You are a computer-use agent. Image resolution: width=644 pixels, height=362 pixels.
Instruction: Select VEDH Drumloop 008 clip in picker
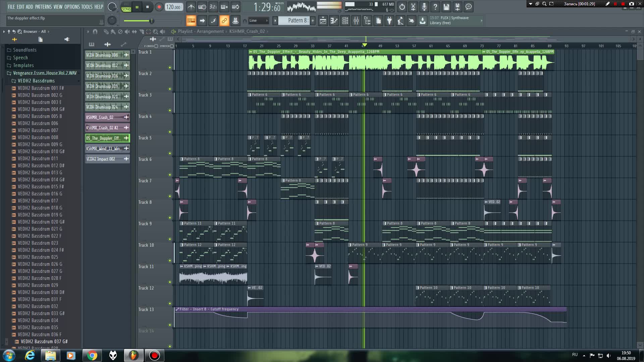click(107, 55)
